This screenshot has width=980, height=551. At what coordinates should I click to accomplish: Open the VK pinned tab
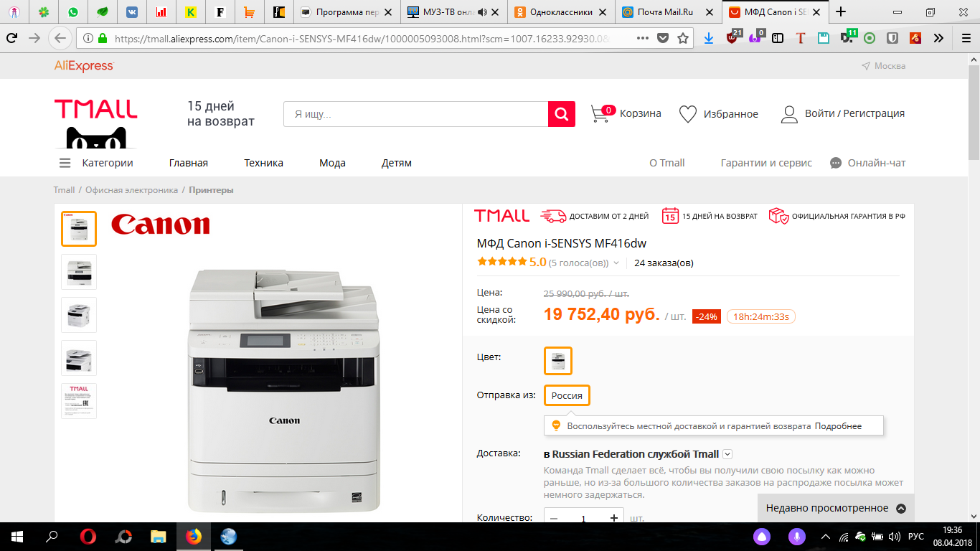132,11
